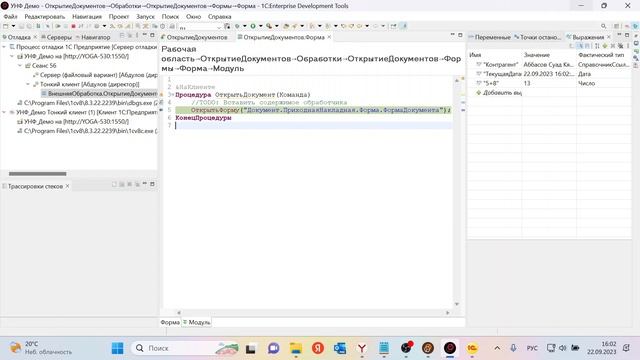Open the Запуск menu
640x360 pixels.
(145, 17)
